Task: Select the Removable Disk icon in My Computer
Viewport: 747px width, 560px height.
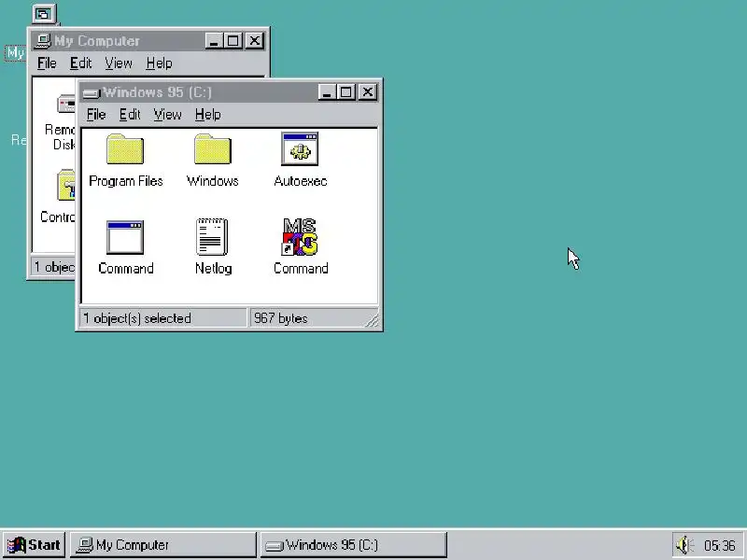Action: coord(66,104)
